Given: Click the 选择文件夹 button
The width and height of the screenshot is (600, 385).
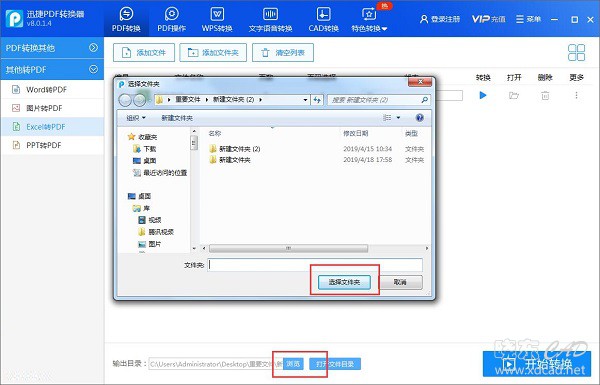Looking at the screenshot, I should click(344, 282).
